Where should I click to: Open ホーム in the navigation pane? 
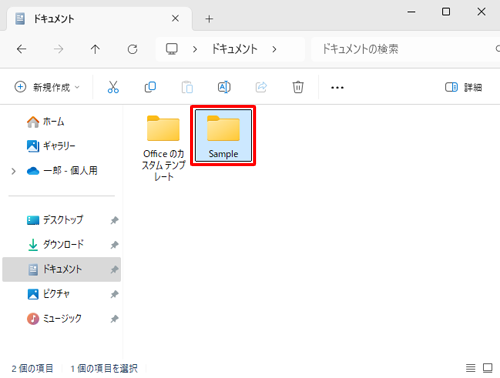(x=45, y=122)
